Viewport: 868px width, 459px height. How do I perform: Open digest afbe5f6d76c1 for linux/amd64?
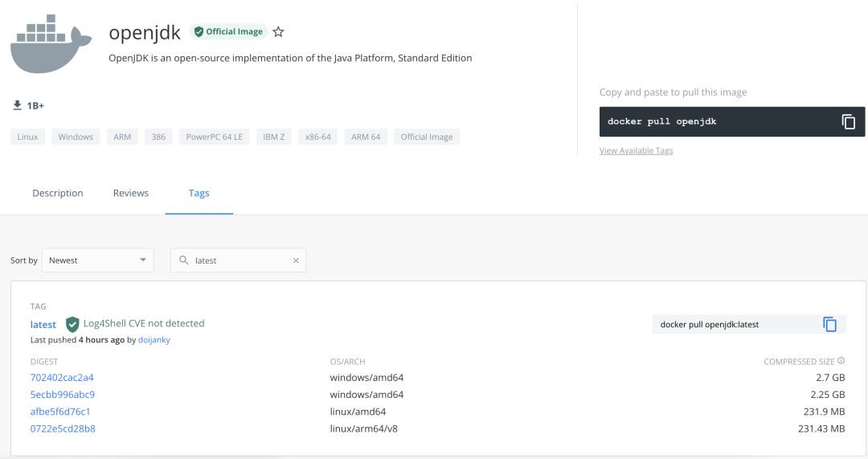coord(60,412)
